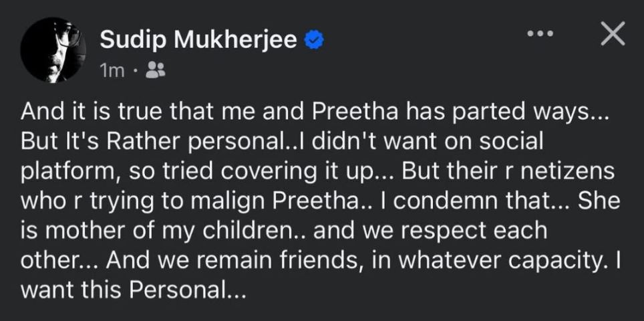Click the blue verified badge
This screenshot has height=321, width=644.
coord(314,40)
